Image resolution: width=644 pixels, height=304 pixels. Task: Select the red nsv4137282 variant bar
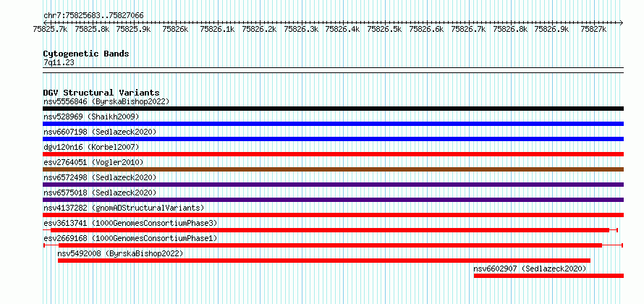click(x=333, y=215)
